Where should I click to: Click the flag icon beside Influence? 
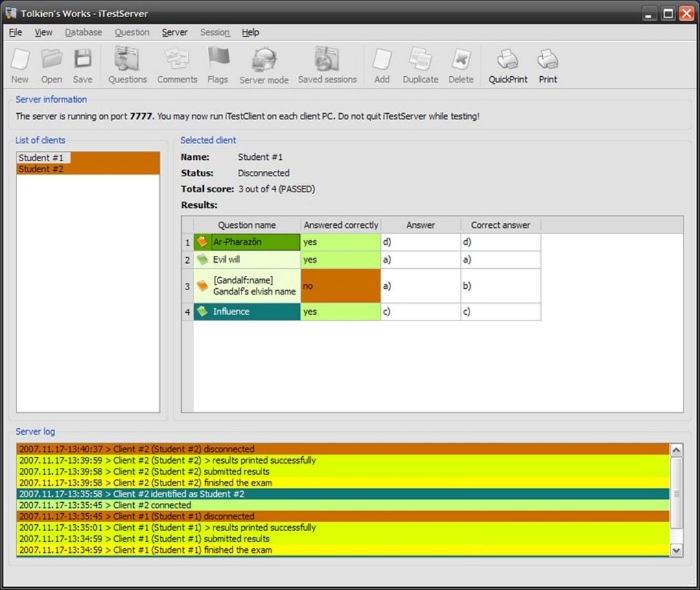click(x=202, y=311)
